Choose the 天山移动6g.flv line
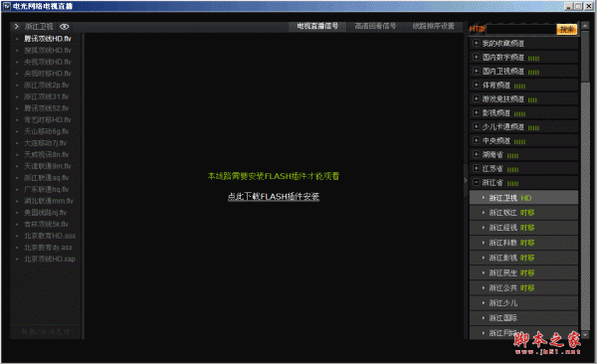 click(47, 131)
